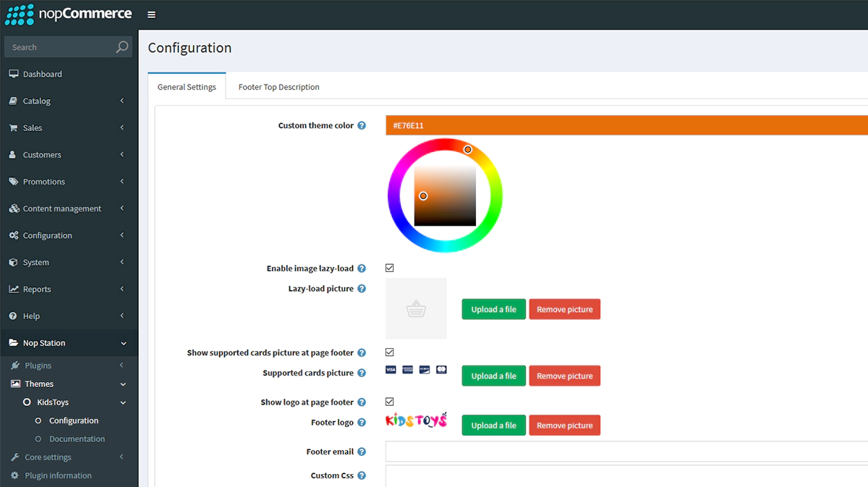The image size is (868, 487).
Task: Click the search magnifier icon
Action: 122,47
